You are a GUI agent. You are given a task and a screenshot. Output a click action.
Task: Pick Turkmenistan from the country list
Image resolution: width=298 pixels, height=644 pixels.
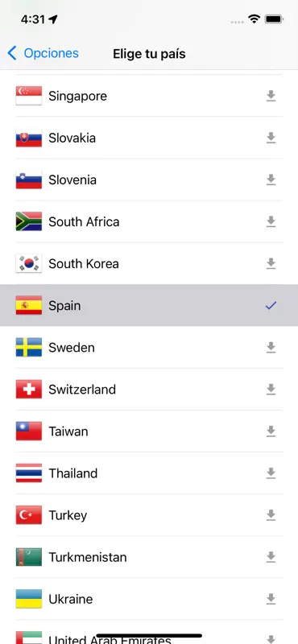click(149, 556)
